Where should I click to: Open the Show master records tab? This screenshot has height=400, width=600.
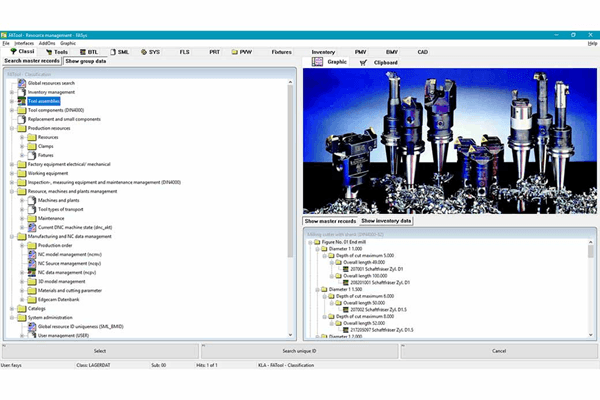point(331,221)
